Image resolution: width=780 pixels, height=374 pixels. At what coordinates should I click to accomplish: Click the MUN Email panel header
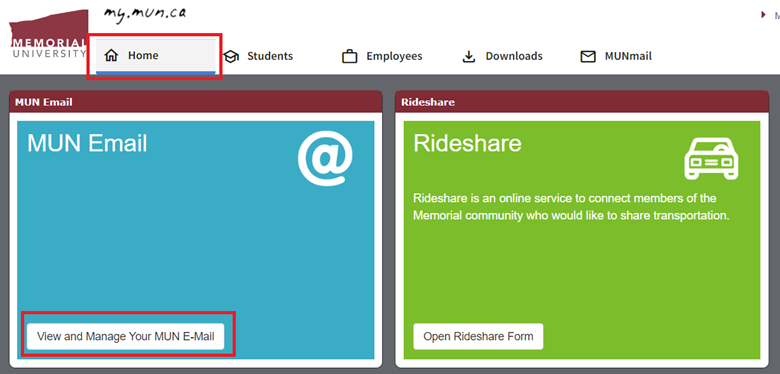[195, 102]
